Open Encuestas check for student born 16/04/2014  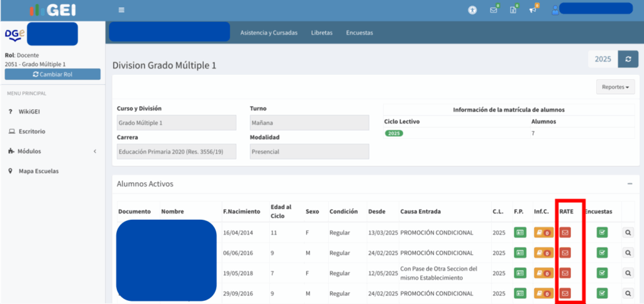point(602,232)
